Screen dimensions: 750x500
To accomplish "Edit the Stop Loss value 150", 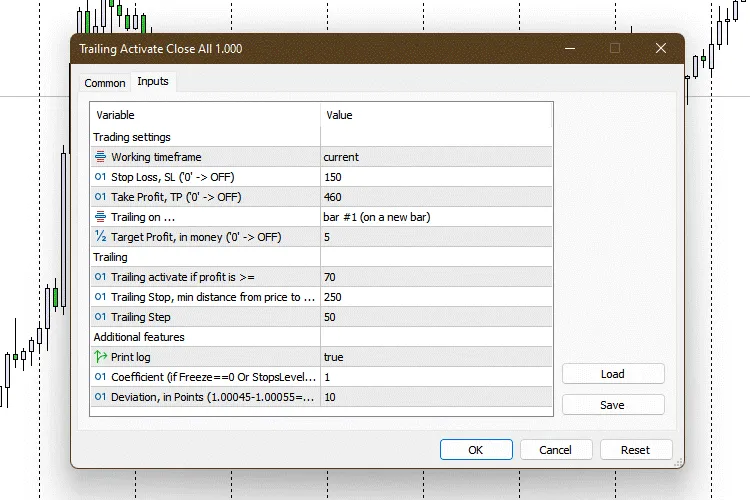I will click(435, 177).
